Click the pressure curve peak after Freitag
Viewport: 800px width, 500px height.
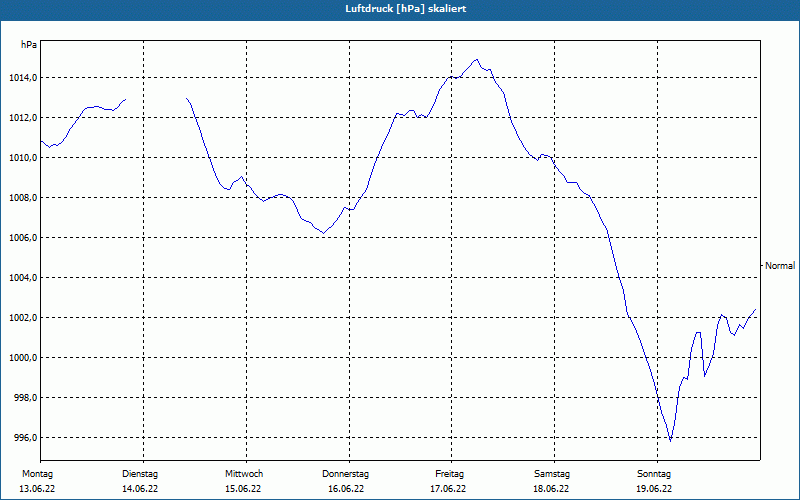click(477, 59)
